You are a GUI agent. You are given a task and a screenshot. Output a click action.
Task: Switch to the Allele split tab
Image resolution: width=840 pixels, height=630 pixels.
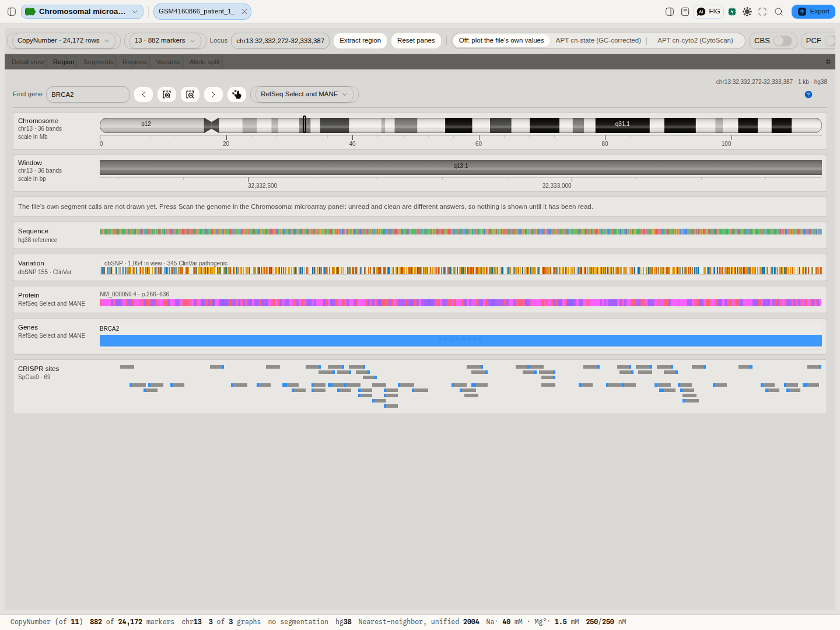point(204,62)
